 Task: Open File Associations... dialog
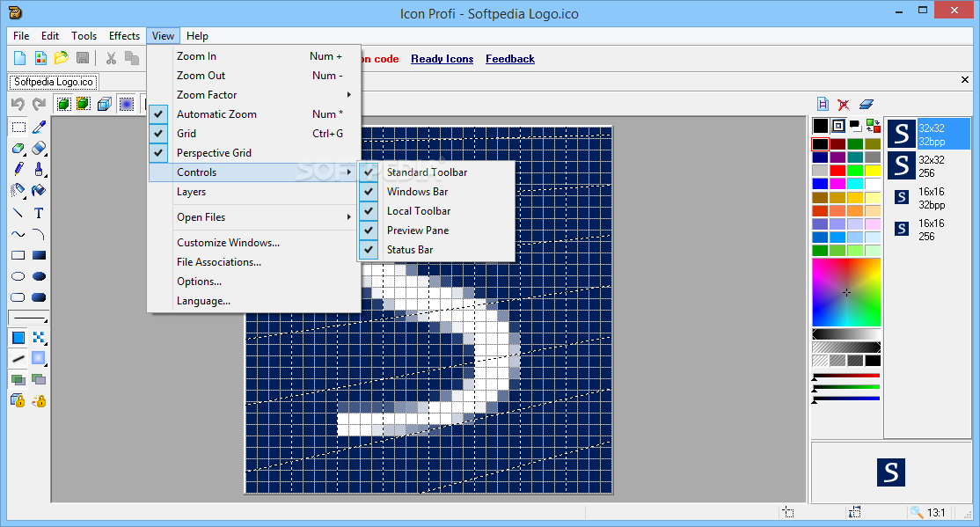tap(254, 262)
